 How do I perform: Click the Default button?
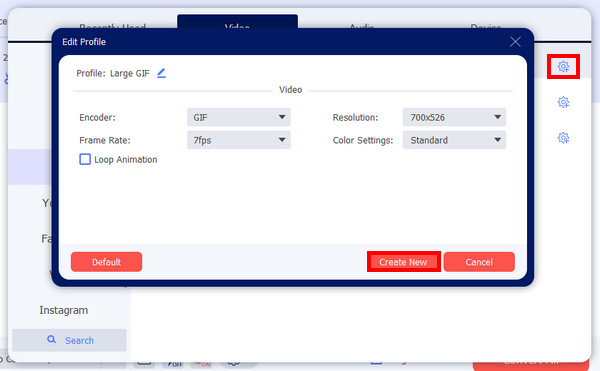pos(106,262)
